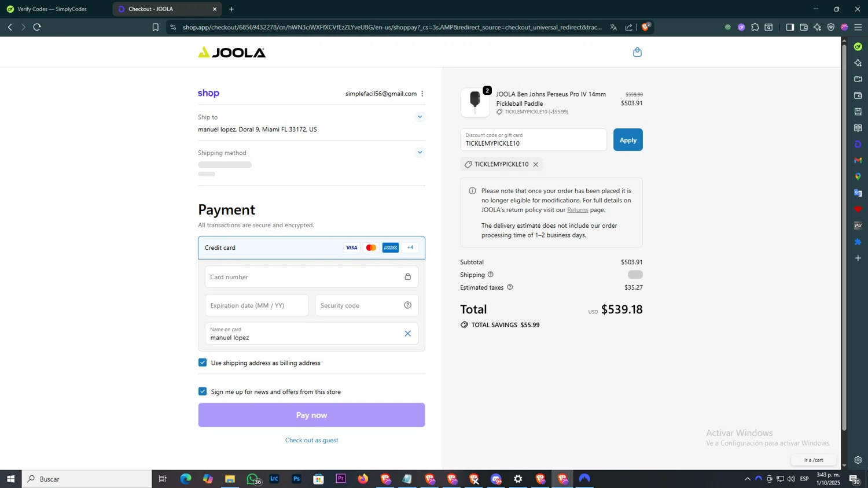Click Check out as guest link
Image resolution: width=868 pixels, height=488 pixels.
pyautogui.click(x=311, y=440)
